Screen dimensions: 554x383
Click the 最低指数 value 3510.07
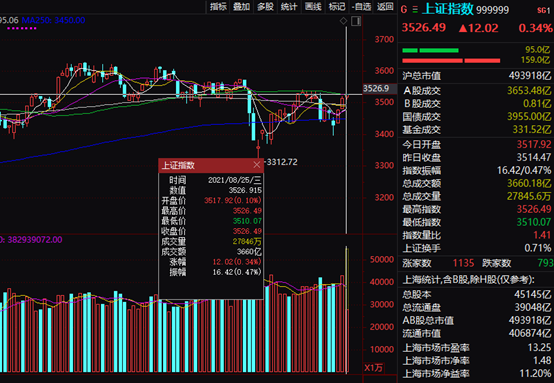[x=534, y=222]
